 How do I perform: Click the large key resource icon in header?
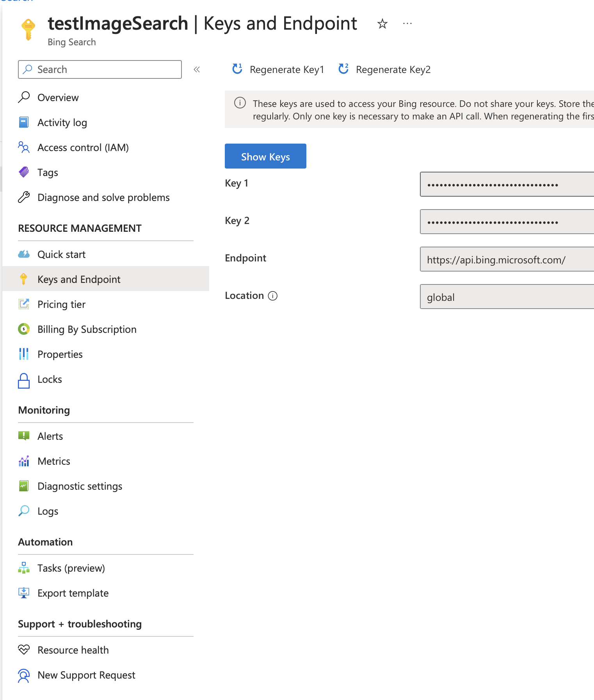tap(28, 29)
